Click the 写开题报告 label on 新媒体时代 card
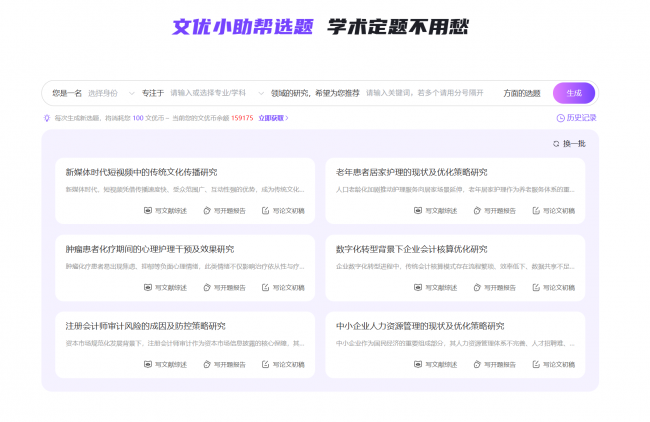Screen dimensions: 650x422 pos(230,211)
